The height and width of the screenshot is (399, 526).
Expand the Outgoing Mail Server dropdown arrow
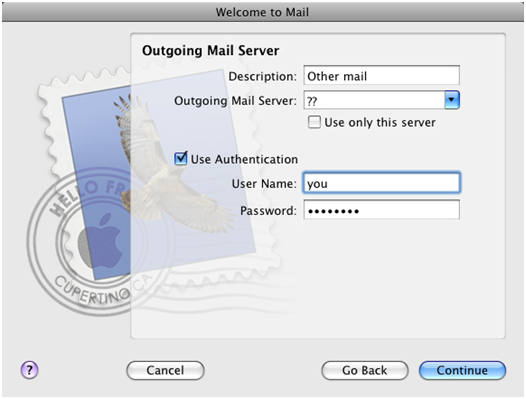(x=452, y=100)
